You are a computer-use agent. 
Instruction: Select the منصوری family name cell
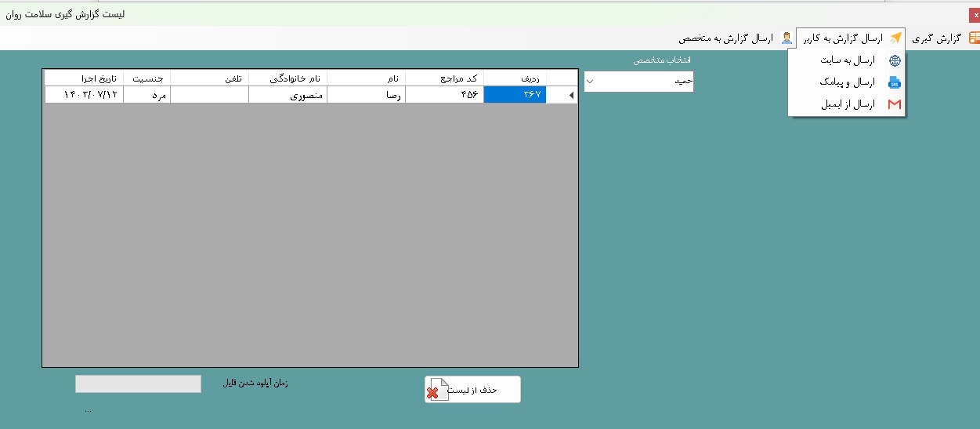pos(287,95)
